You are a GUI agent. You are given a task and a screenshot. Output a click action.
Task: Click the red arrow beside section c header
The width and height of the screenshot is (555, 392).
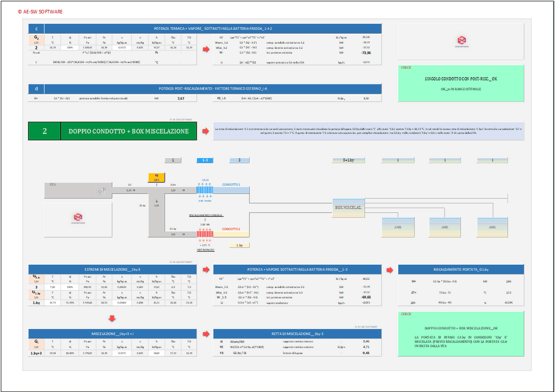(205, 49)
